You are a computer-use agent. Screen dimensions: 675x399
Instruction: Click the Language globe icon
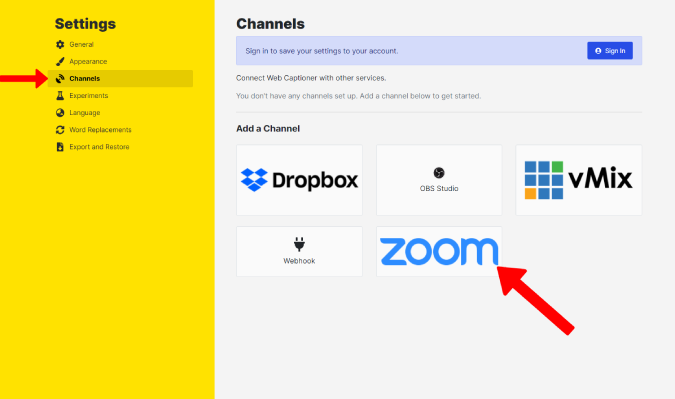tap(60, 113)
